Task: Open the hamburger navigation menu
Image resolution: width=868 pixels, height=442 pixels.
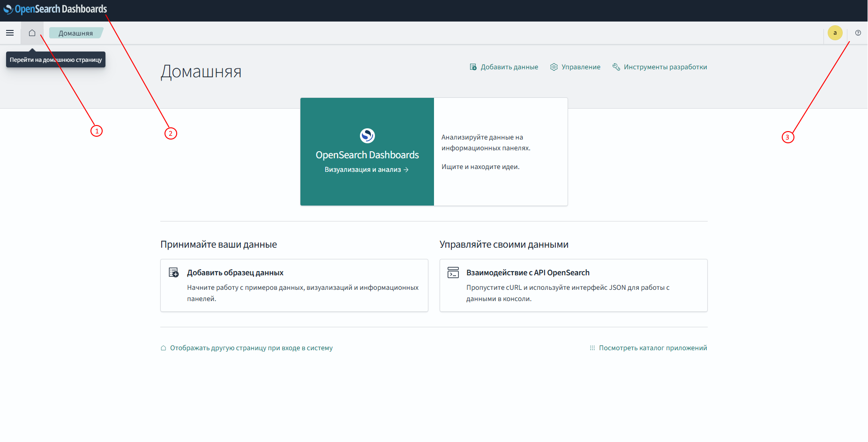Action: pos(10,33)
